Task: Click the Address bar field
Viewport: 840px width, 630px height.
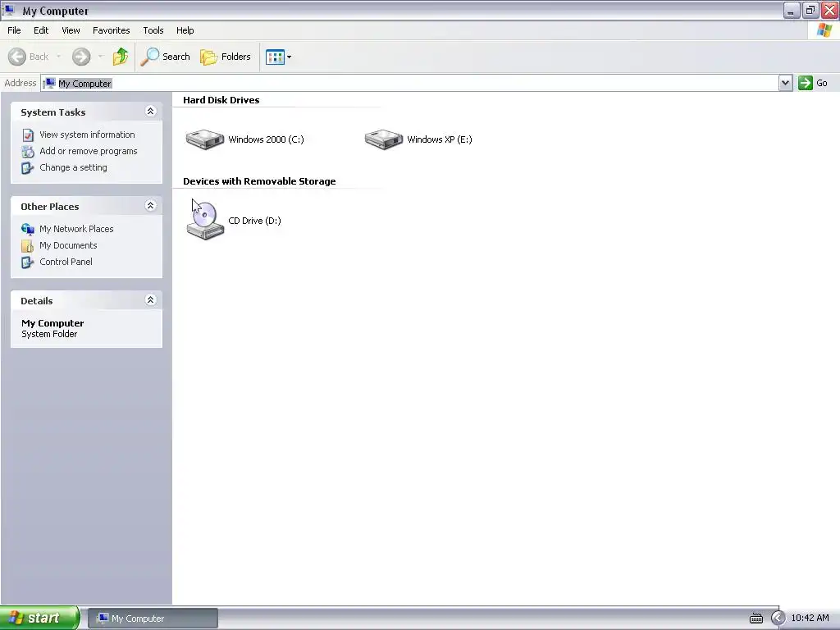Action: (x=410, y=83)
